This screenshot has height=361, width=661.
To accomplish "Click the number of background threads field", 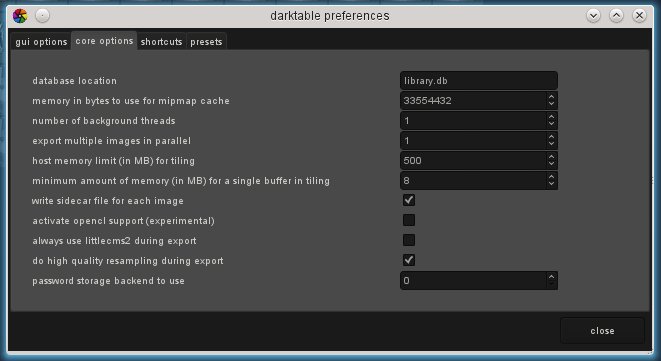I will [x=473, y=121].
